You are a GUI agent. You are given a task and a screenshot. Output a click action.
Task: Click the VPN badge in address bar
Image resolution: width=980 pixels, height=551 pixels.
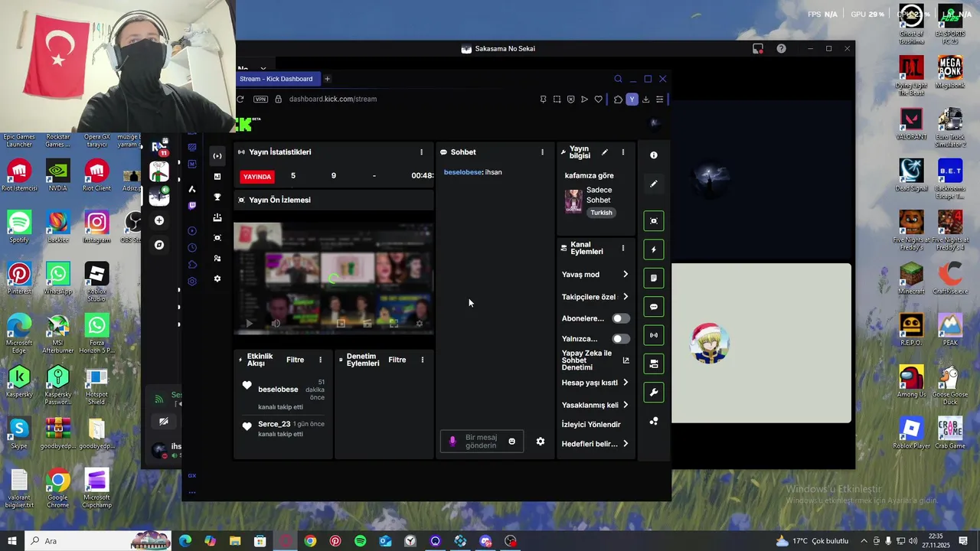(261, 99)
